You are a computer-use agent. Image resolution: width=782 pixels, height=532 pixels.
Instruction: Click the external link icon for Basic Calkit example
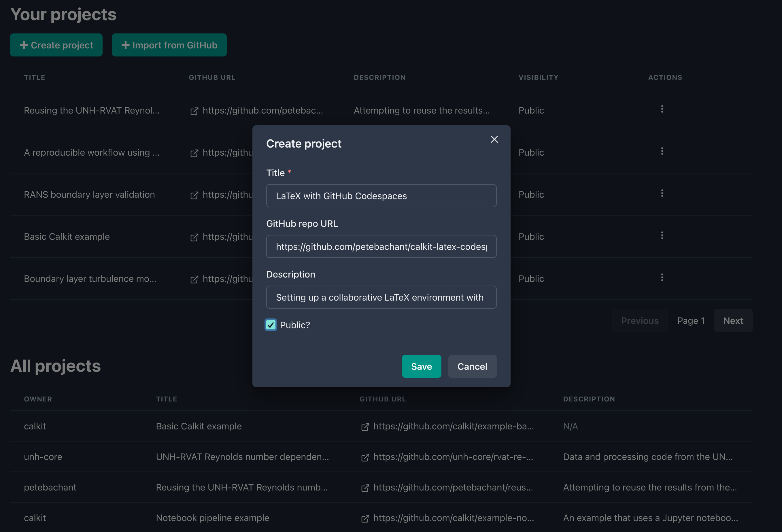tap(193, 237)
